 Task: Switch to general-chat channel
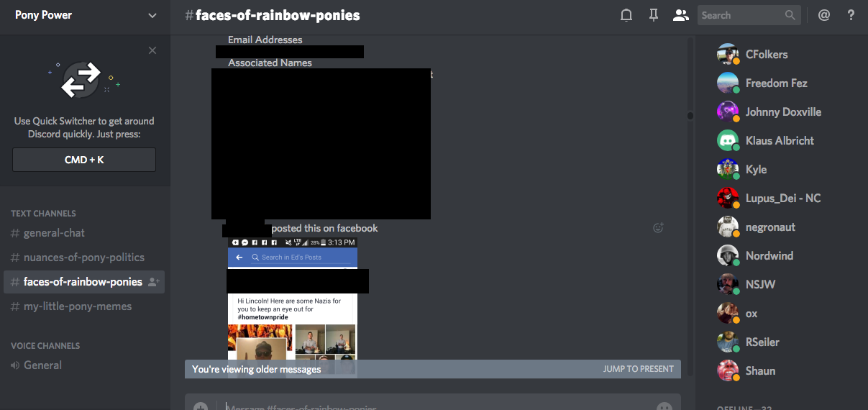pos(54,233)
